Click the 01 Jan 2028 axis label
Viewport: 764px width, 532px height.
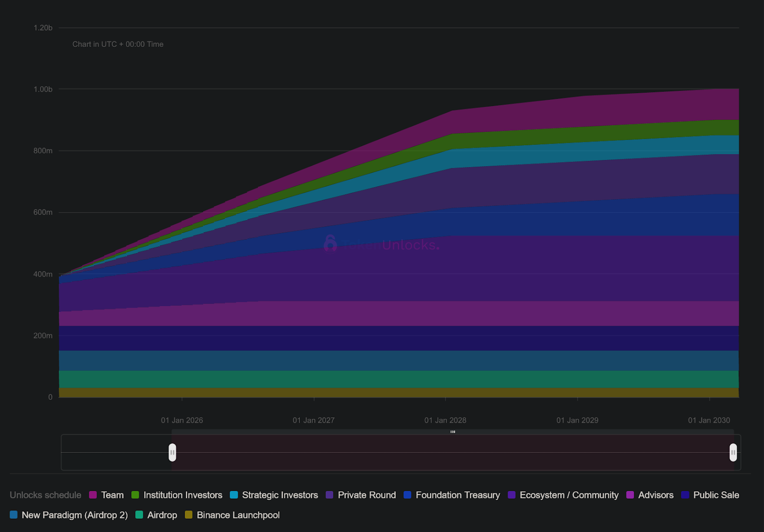(x=446, y=420)
